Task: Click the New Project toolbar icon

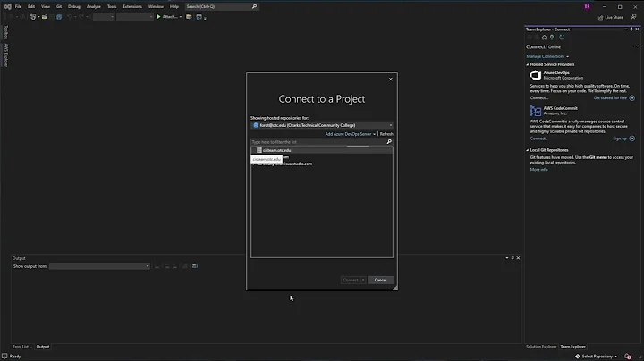Action: click(33, 17)
